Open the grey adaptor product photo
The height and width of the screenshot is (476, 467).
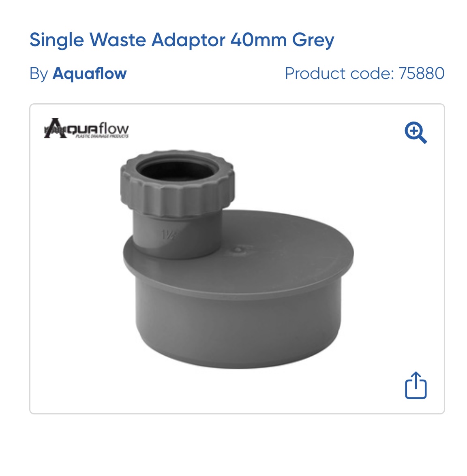[238, 259]
